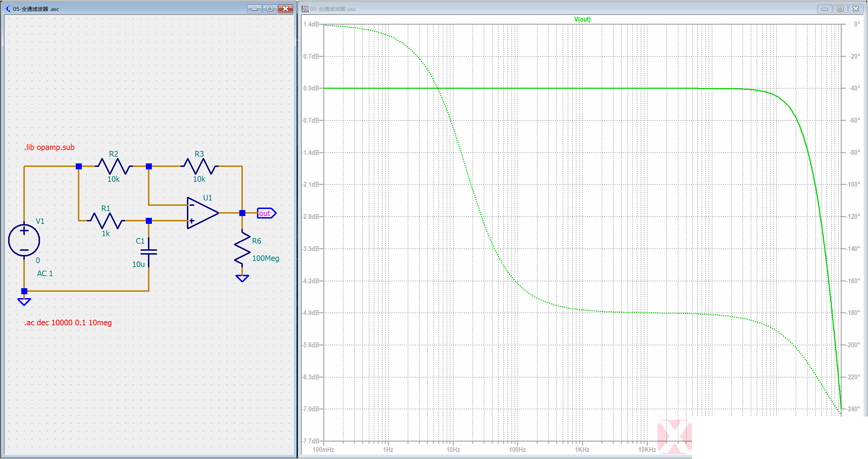Image resolution: width=868 pixels, height=459 pixels.
Task: Click the 'out' net label flag
Action: click(x=267, y=213)
